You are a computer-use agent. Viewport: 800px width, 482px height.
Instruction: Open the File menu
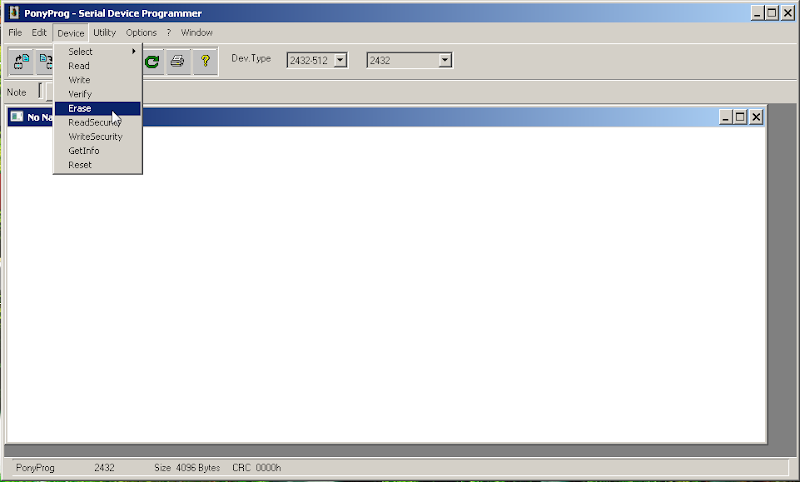click(x=15, y=33)
